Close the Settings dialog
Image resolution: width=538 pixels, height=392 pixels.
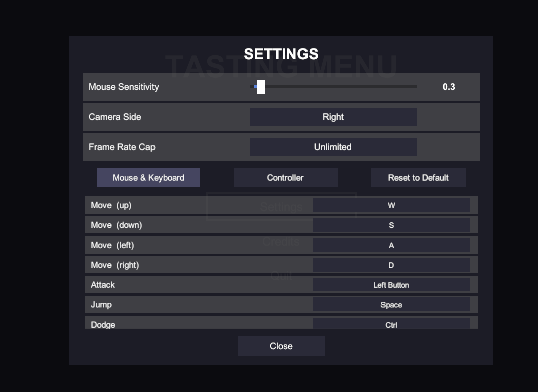(281, 346)
